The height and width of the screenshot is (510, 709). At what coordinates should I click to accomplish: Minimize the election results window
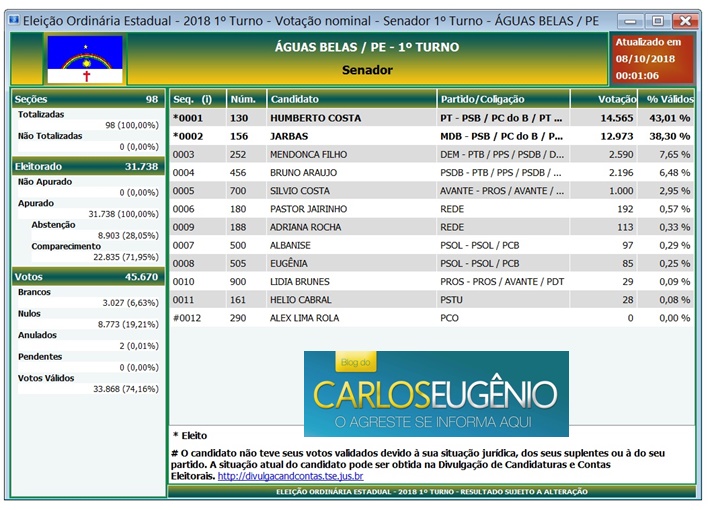coord(630,21)
